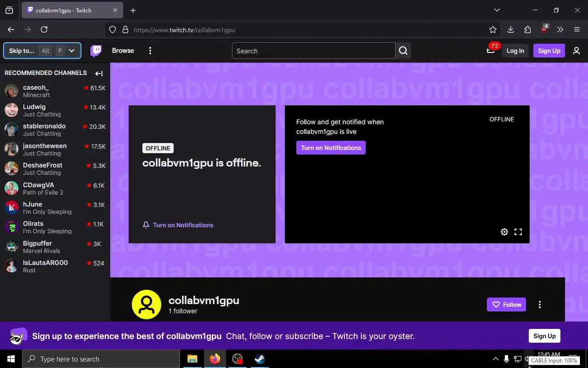The height and width of the screenshot is (368, 588).
Task: Select the collabvm1gpu - Twitch tab
Action: point(71,10)
